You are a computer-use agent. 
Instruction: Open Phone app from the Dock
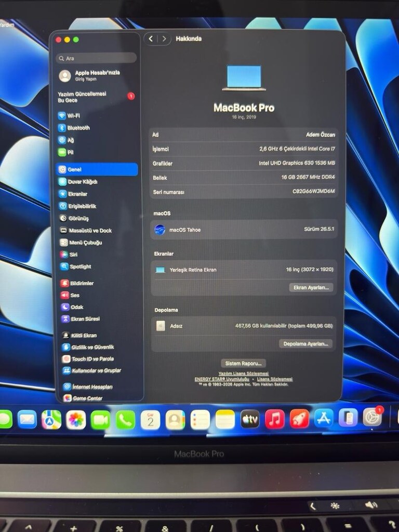126,420
